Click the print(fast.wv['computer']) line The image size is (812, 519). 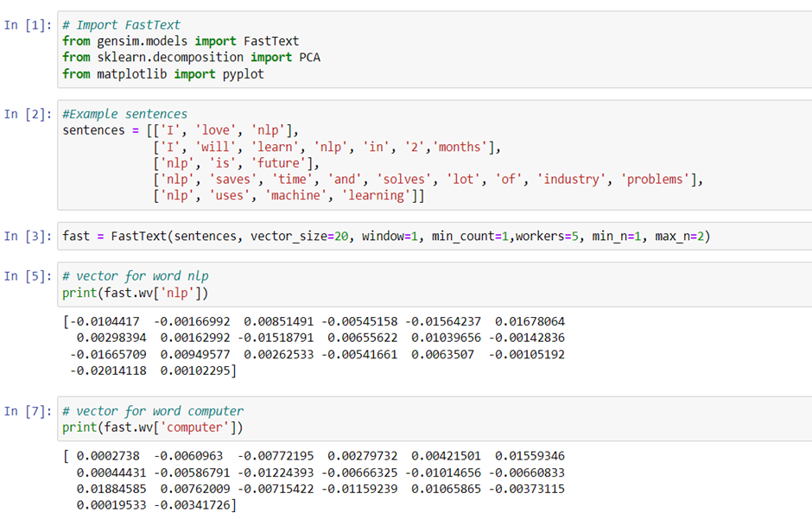pos(153,427)
